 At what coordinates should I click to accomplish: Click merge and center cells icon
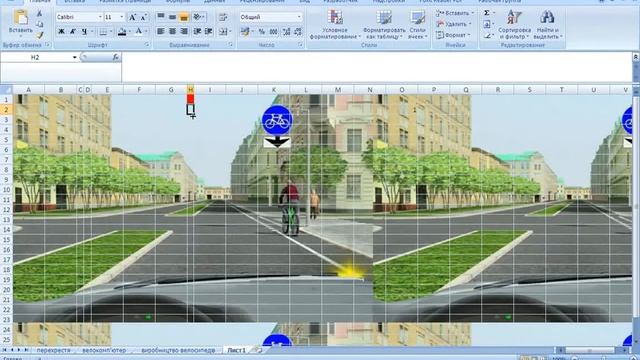click(x=224, y=31)
